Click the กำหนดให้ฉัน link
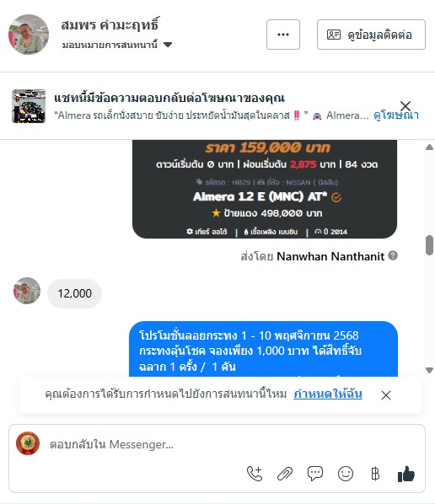The image size is (435, 504). point(328,394)
